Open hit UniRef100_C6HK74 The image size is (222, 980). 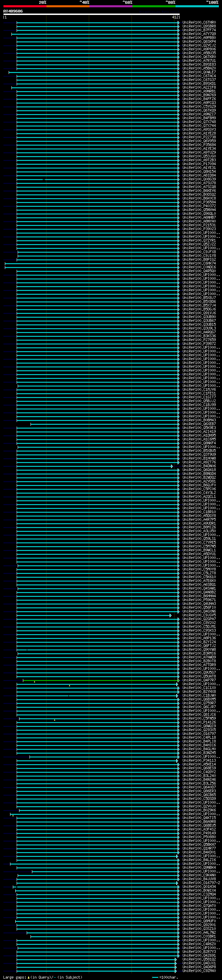199,263
